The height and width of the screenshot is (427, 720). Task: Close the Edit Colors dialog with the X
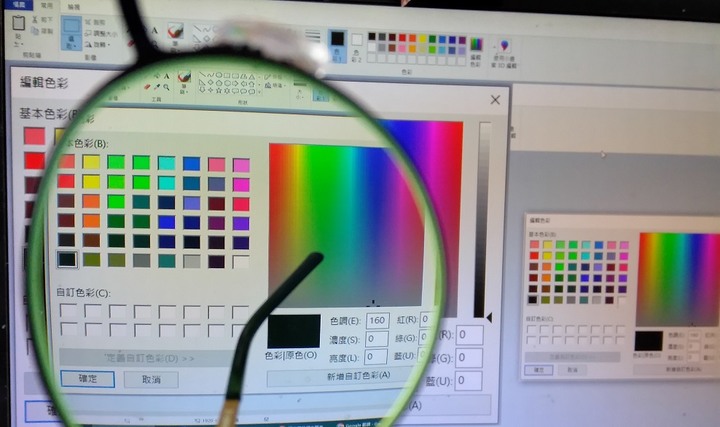point(495,100)
